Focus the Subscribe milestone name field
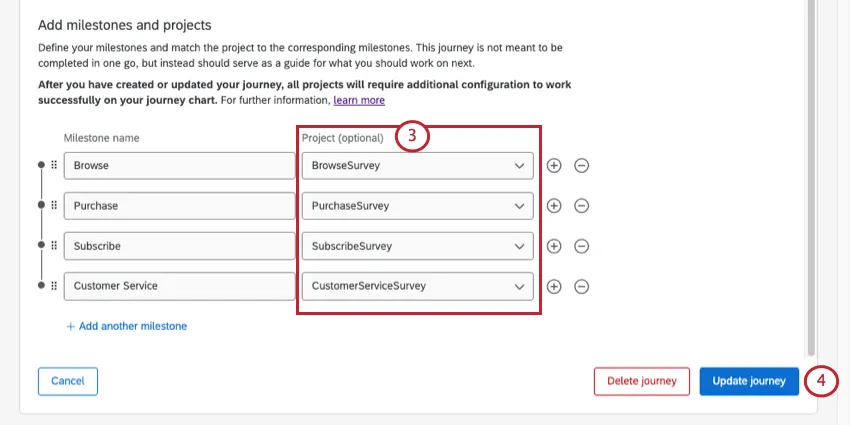Screen dimensions: 850x425 pos(179,246)
